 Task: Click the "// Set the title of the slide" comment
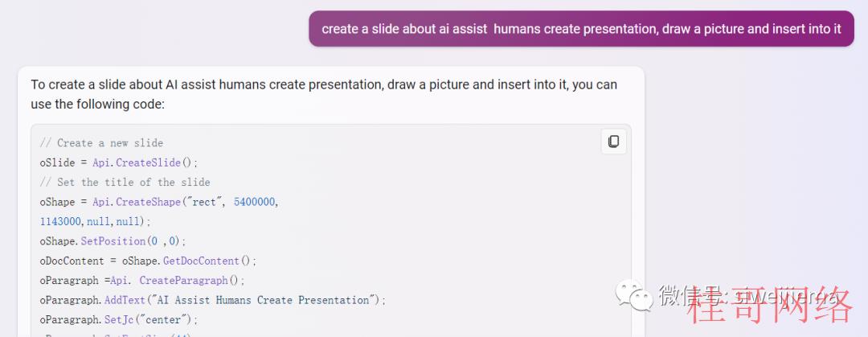[x=125, y=183]
